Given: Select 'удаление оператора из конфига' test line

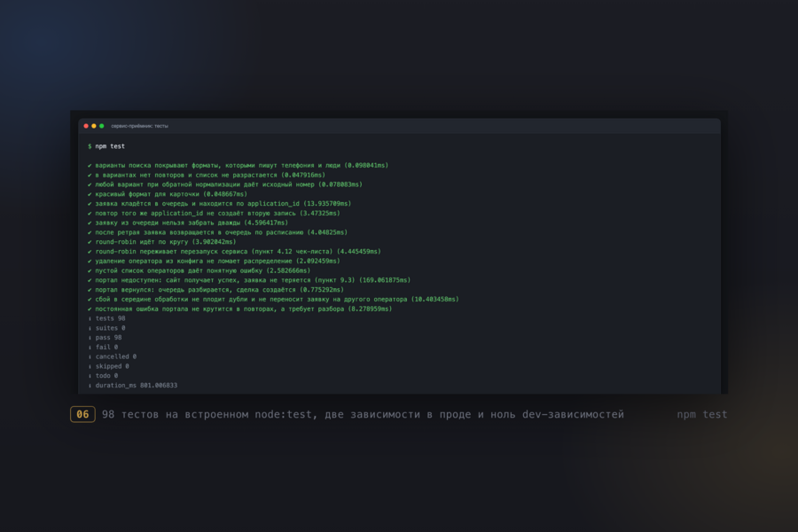Looking at the screenshot, I should point(214,261).
